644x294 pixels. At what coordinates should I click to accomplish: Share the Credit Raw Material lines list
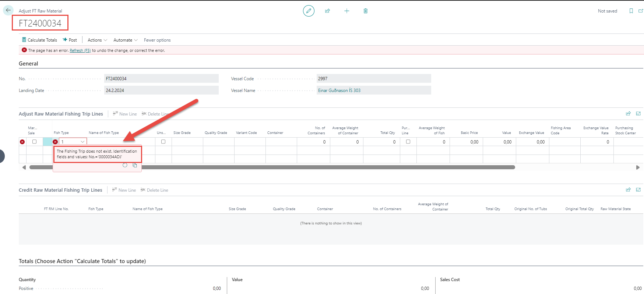click(628, 190)
